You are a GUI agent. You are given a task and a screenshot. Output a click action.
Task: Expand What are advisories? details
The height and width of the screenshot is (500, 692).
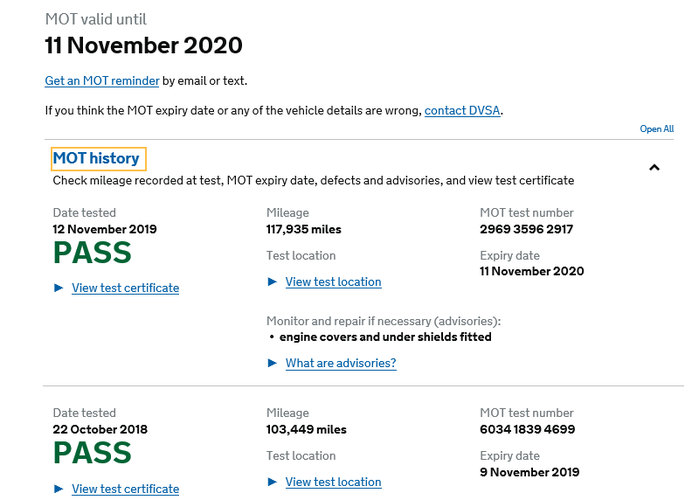click(x=341, y=363)
